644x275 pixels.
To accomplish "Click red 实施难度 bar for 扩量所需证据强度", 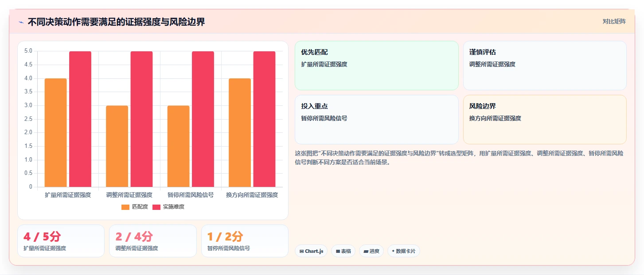I will tap(80, 119).
